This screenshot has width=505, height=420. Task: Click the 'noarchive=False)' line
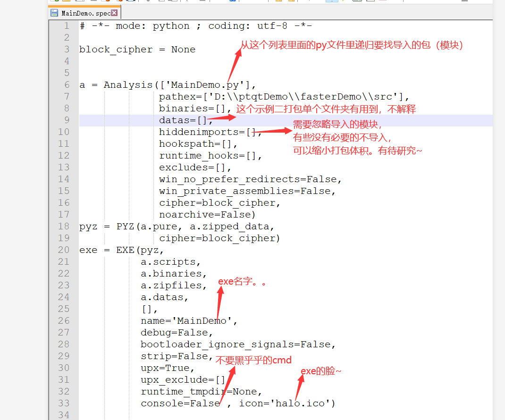click(207, 215)
